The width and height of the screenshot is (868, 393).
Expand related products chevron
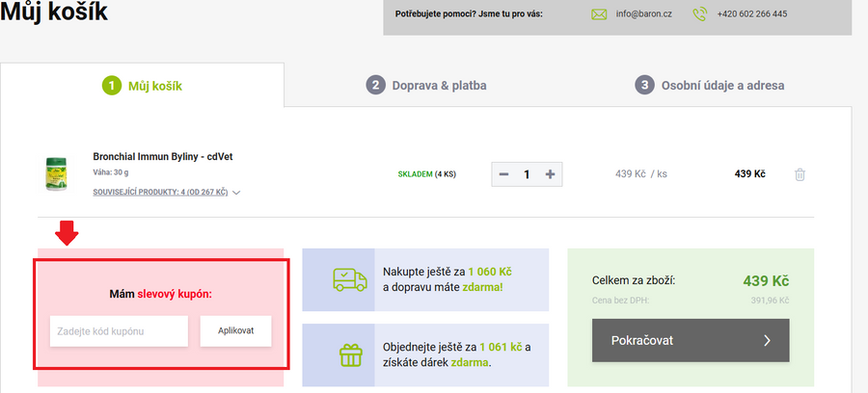[x=236, y=193]
